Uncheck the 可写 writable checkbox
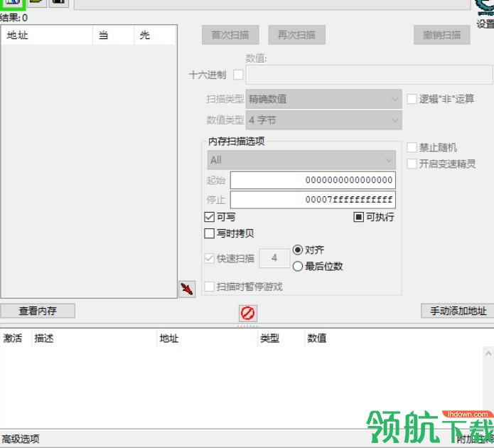 210,217
